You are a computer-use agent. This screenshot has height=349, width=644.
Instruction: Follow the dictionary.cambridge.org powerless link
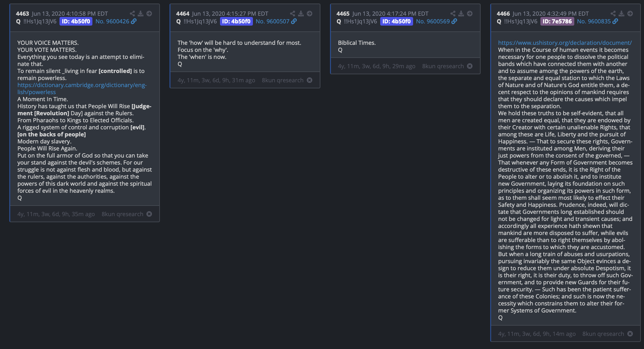point(82,88)
